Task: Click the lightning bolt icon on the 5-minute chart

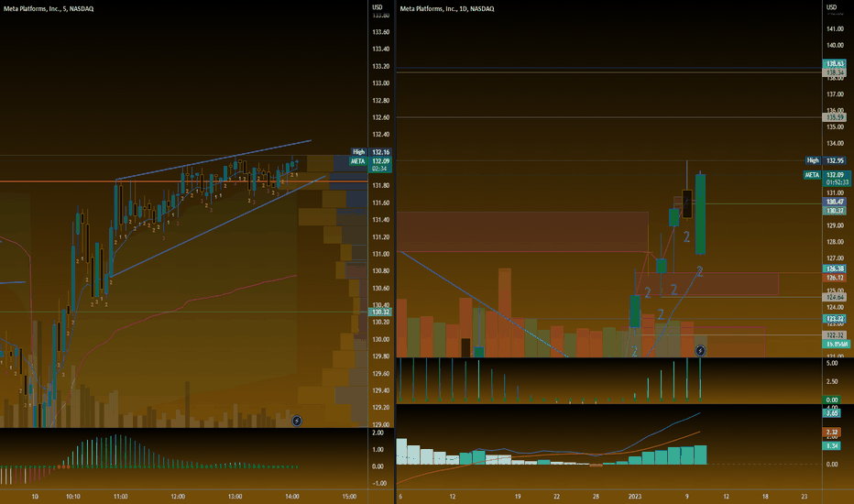Action: (x=297, y=421)
